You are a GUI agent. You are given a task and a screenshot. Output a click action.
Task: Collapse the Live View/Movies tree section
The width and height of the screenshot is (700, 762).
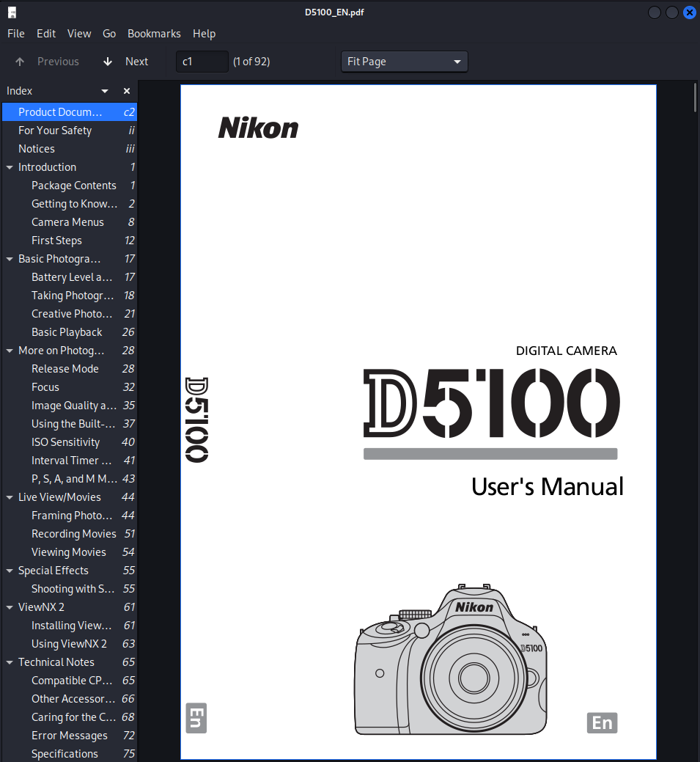(x=10, y=497)
